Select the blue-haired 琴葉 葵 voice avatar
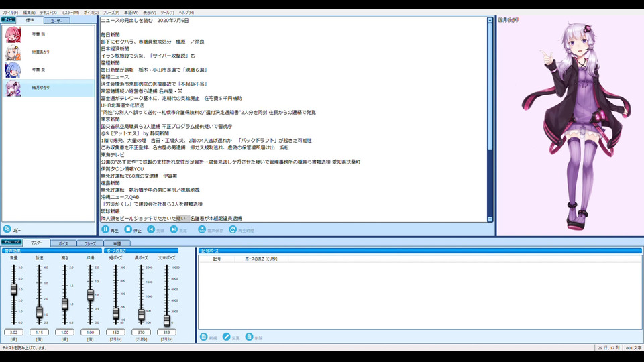This screenshot has height=362, width=644. (x=13, y=70)
